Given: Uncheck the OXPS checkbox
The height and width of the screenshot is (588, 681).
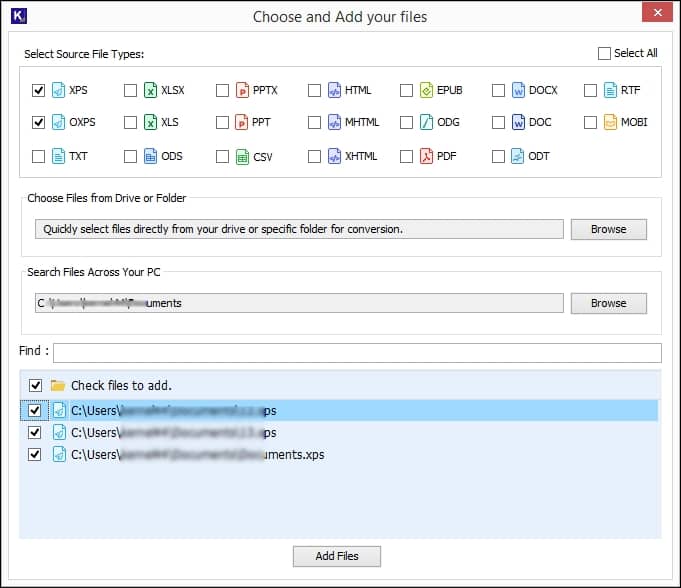Looking at the screenshot, I should coord(38,122).
